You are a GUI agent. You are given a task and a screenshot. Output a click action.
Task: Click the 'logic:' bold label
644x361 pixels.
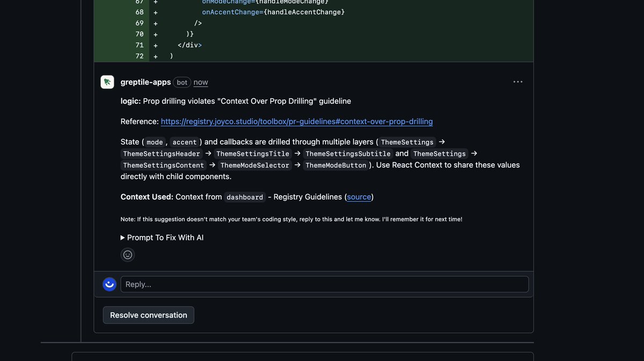[131, 101]
